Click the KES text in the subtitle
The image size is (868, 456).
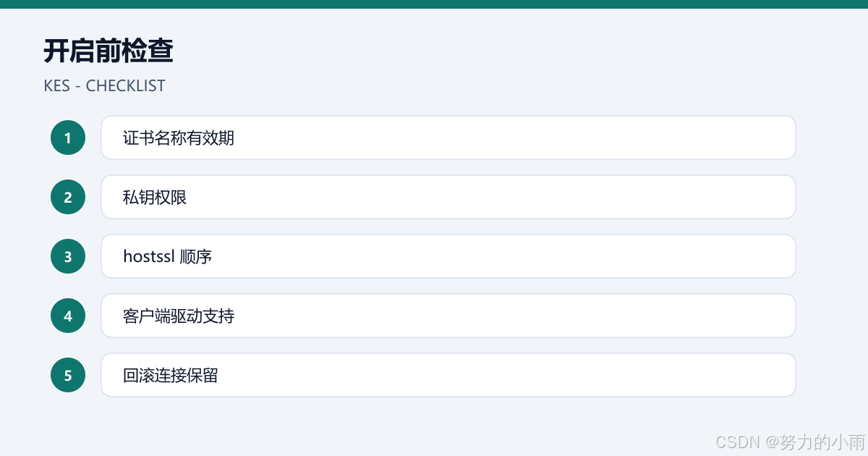click(x=57, y=85)
